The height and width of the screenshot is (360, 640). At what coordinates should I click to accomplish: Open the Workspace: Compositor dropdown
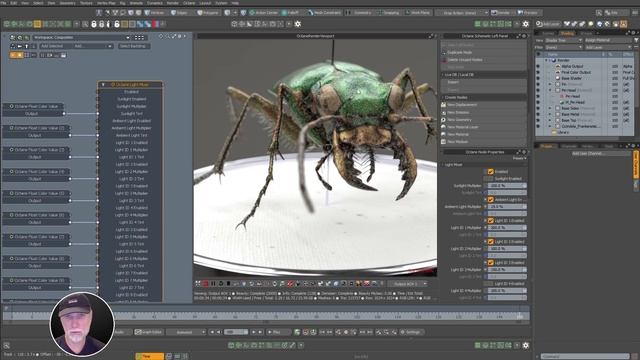(x=81, y=38)
